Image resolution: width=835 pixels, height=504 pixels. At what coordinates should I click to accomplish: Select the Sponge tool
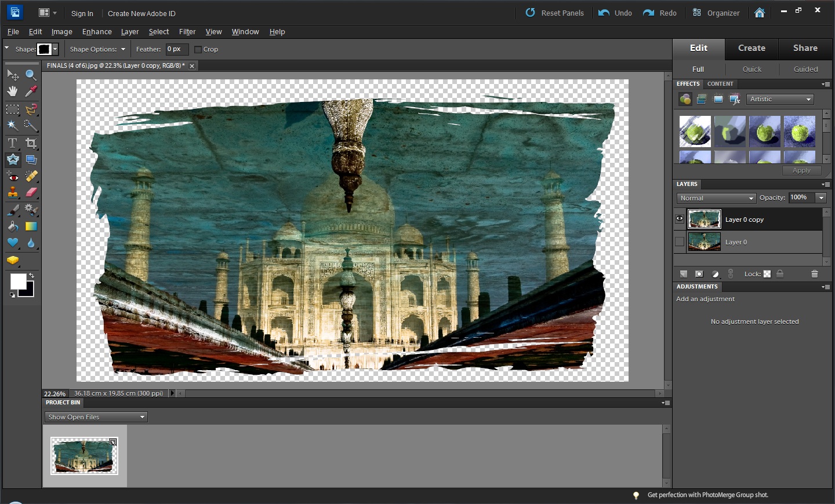pos(13,261)
